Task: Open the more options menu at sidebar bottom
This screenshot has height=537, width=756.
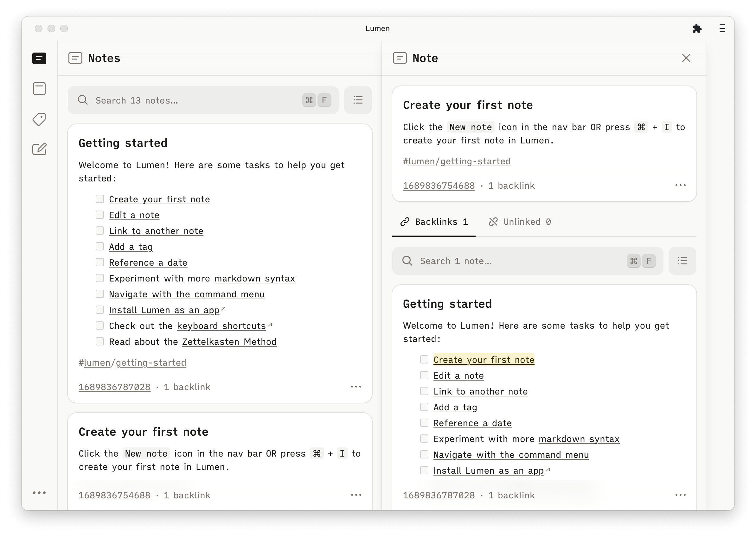Action: click(x=39, y=492)
